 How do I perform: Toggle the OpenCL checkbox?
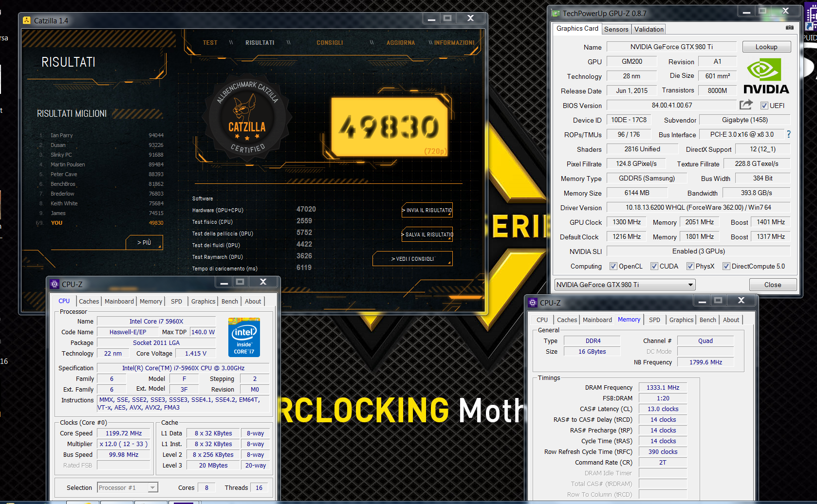click(x=613, y=266)
